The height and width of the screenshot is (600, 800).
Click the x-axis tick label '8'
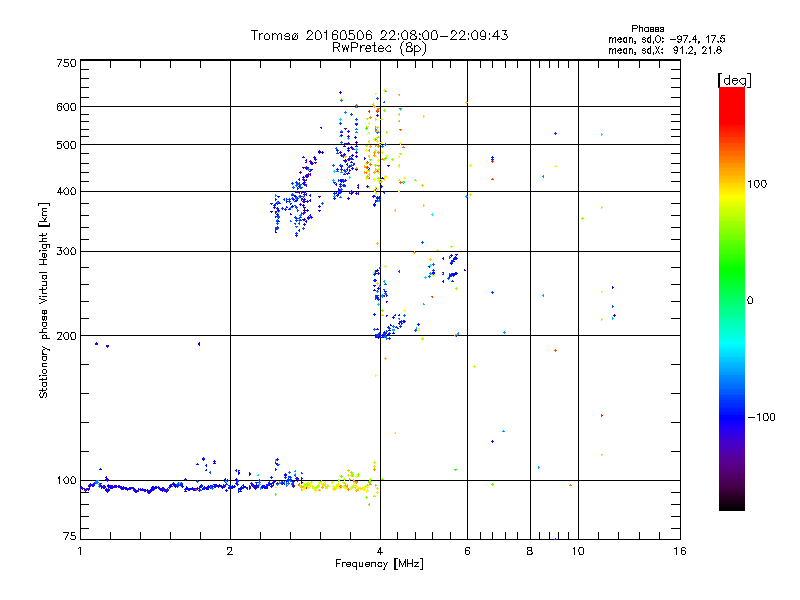(x=530, y=551)
